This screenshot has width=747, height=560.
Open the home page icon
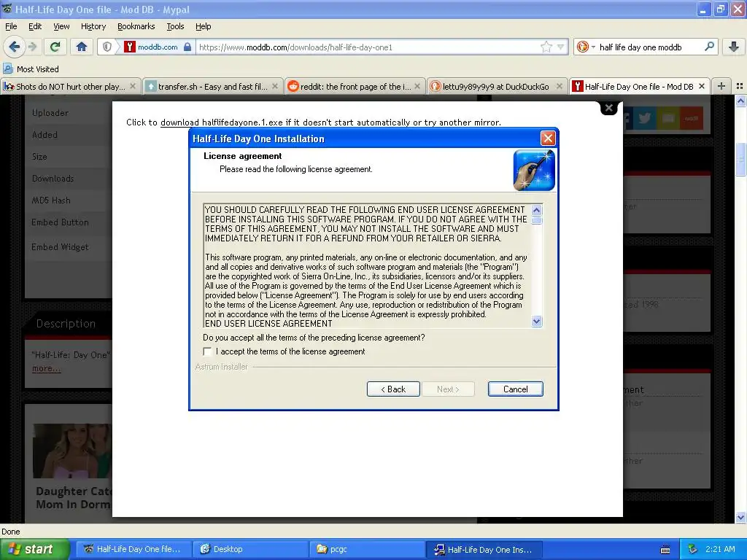82,47
